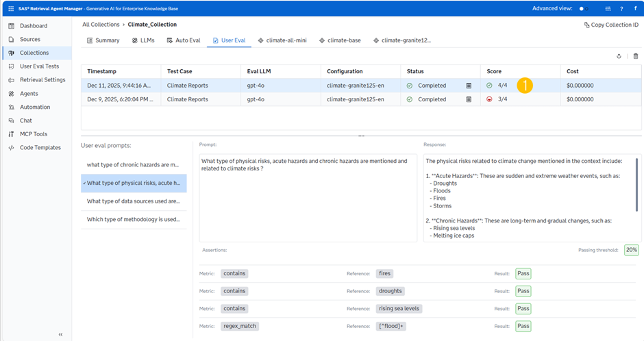Open the help question mark icon

tap(621, 9)
